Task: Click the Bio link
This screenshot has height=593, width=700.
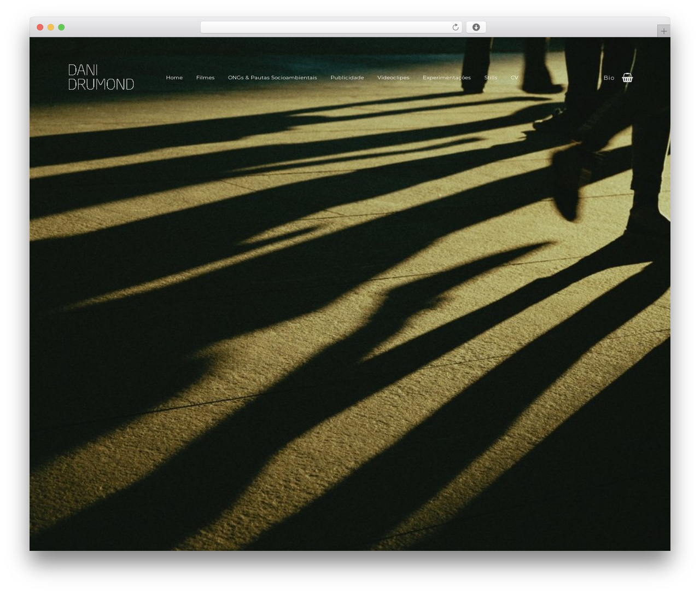Action: click(609, 78)
